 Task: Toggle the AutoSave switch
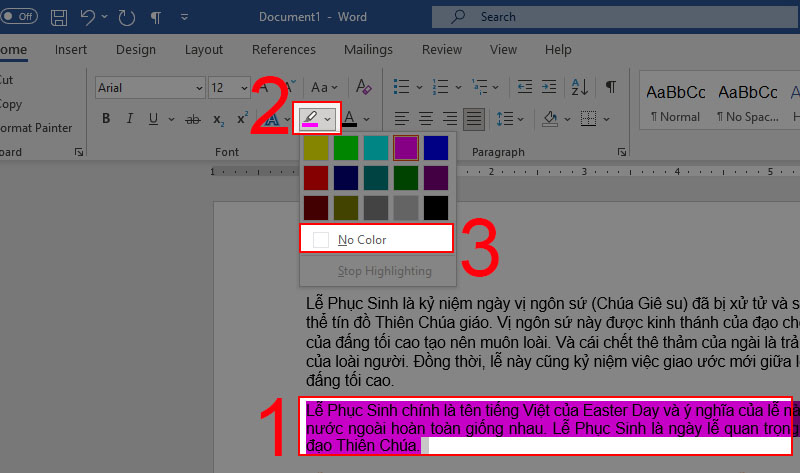tap(18, 17)
